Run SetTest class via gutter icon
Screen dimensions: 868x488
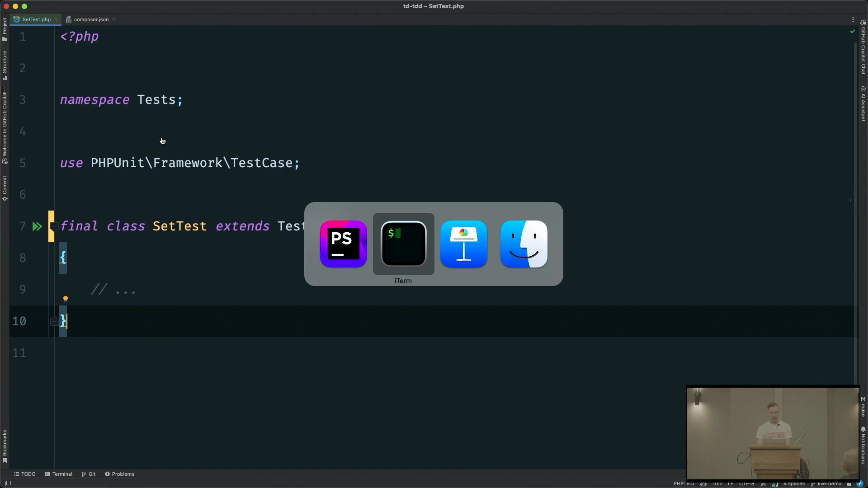[37, 226]
